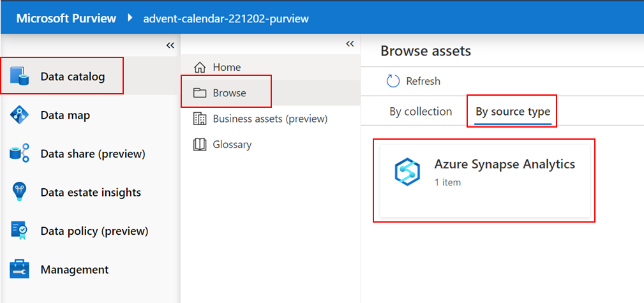Click the Microsoft Purview title link

point(66,18)
